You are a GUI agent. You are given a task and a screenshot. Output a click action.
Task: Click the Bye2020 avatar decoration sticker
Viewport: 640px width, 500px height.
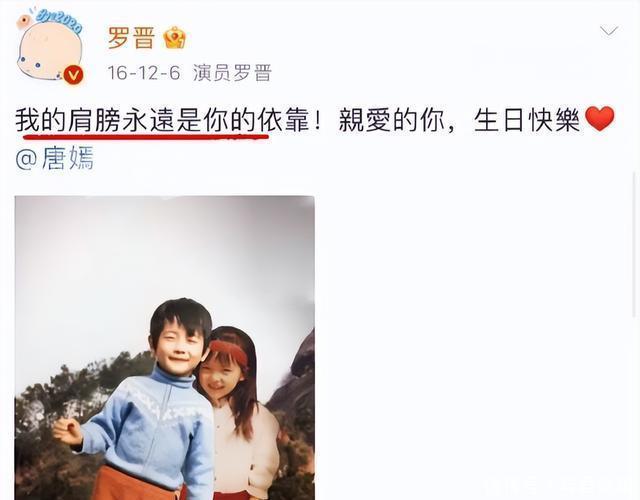point(59,20)
